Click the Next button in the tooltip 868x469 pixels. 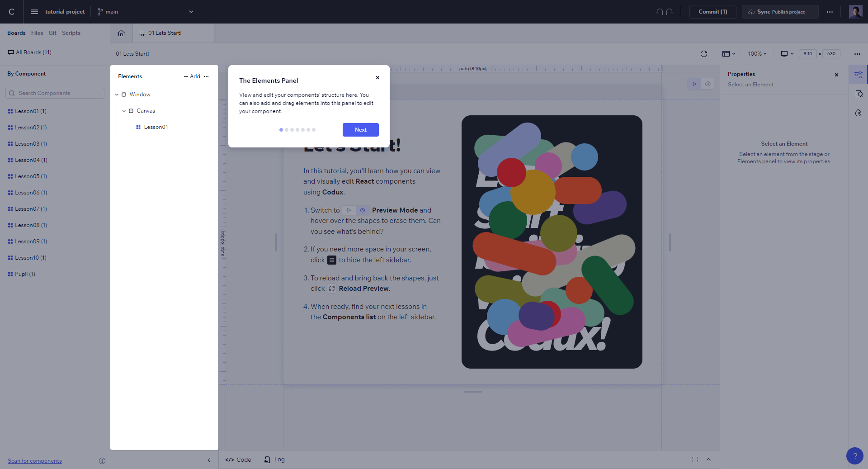tap(361, 130)
